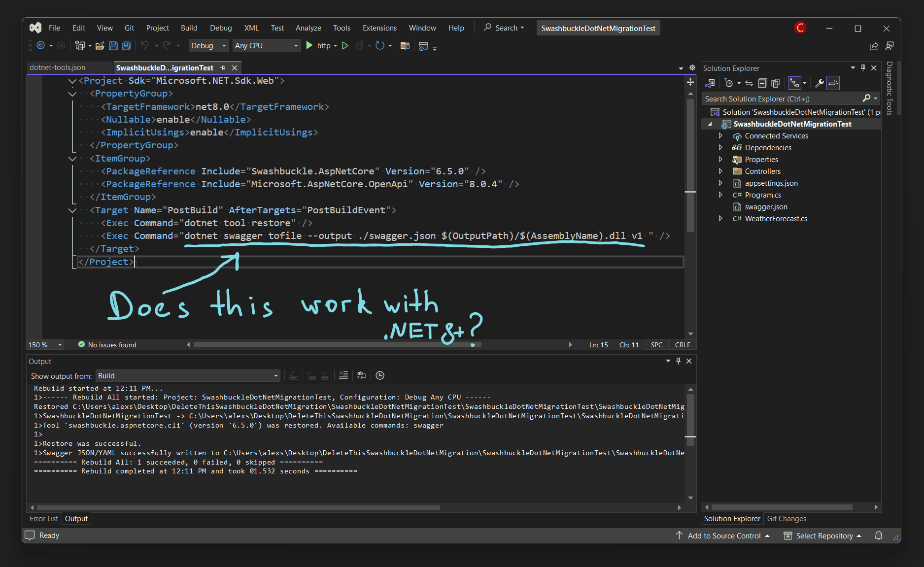
Task: Click Collapse All icon in Solution Explorer
Action: [762, 83]
